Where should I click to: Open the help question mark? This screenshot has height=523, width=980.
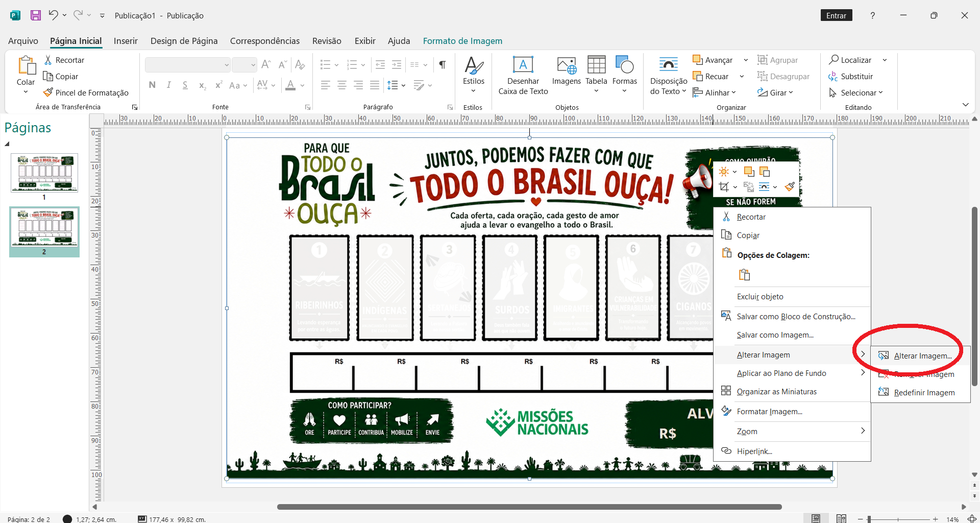click(x=872, y=15)
